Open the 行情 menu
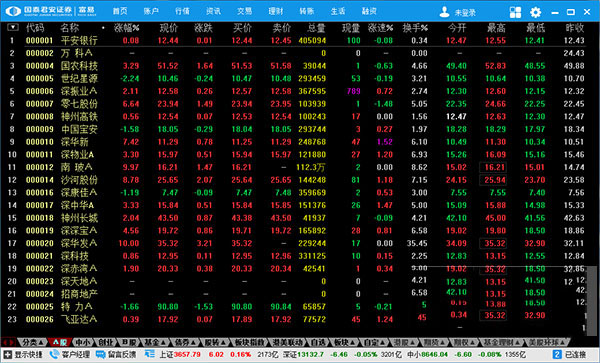 click(182, 11)
